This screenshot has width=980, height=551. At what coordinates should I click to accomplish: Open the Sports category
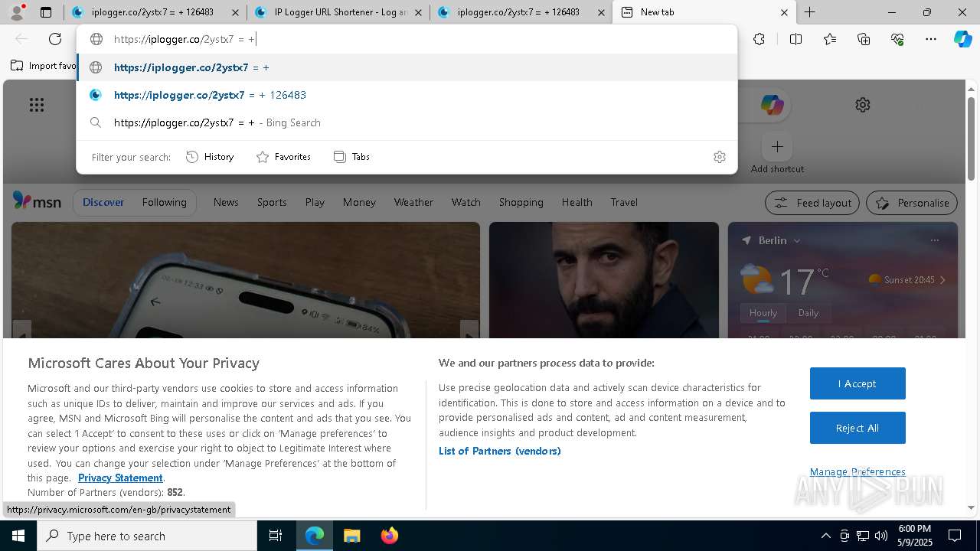pos(272,202)
